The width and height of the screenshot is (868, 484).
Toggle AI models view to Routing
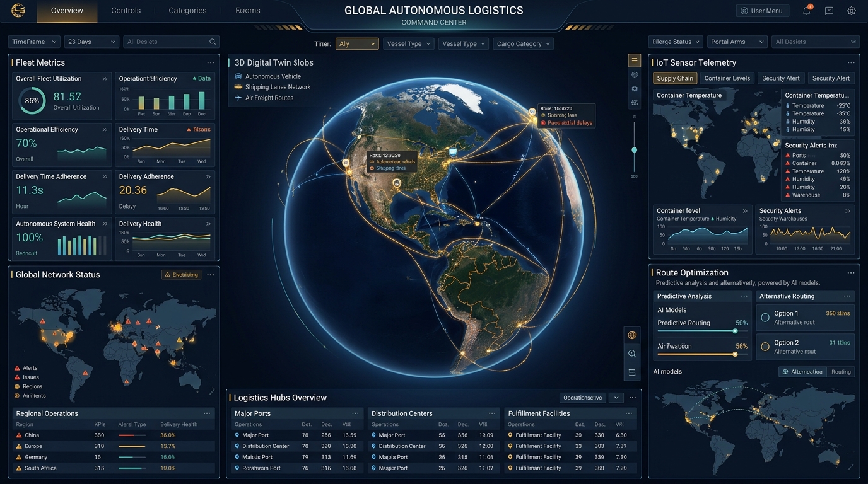(841, 372)
